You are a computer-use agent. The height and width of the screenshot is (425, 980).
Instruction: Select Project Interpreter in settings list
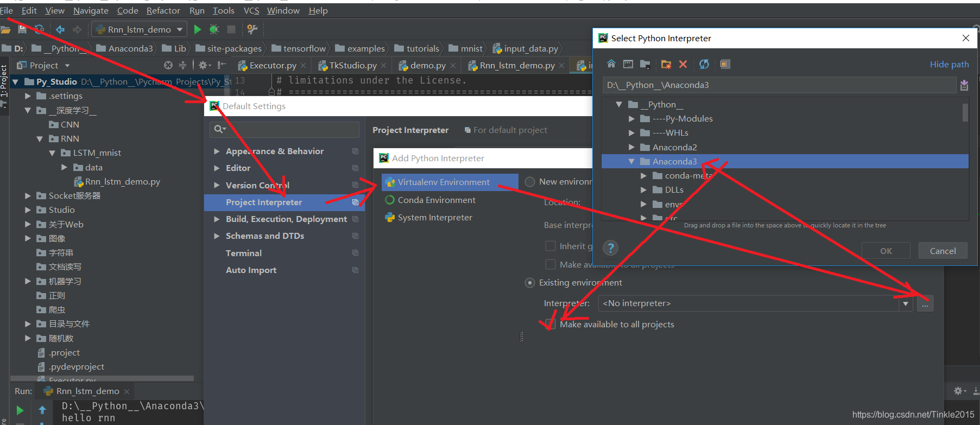(x=284, y=202)
